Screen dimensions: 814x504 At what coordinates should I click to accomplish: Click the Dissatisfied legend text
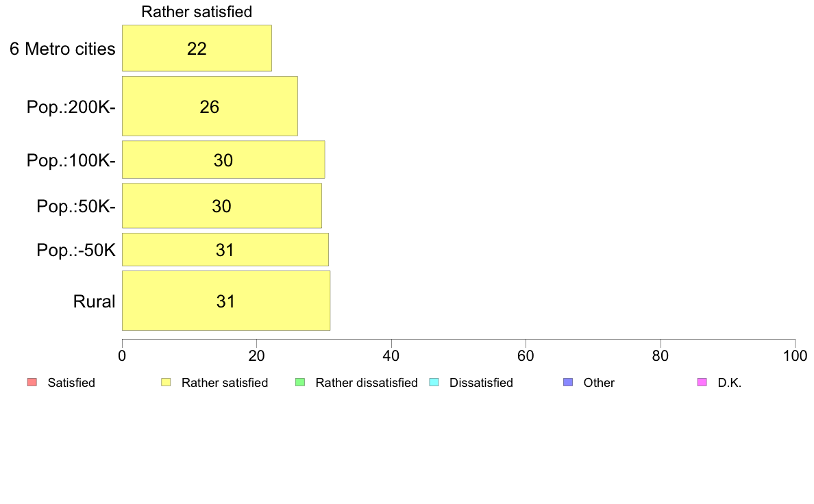coord(481,383)
